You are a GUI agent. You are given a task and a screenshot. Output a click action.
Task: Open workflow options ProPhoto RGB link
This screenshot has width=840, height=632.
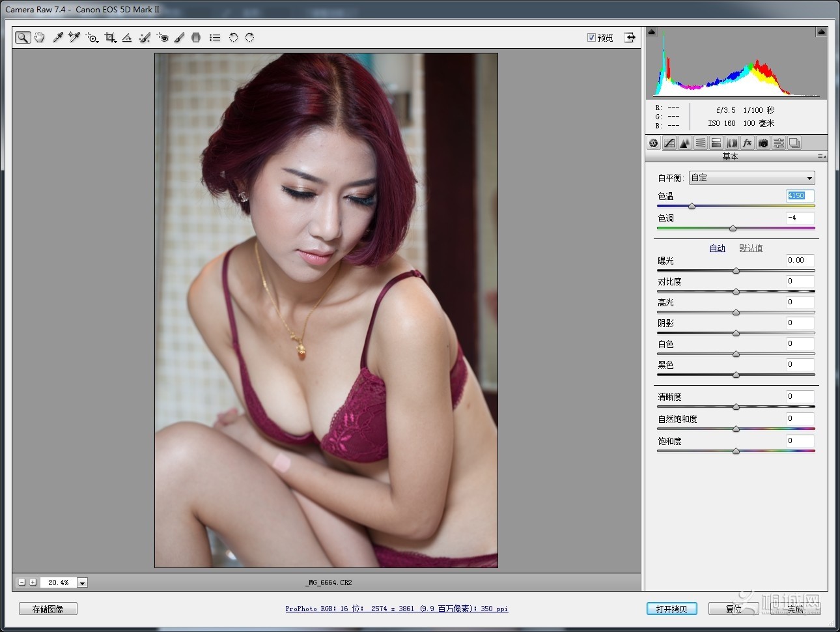click(397, 609)
